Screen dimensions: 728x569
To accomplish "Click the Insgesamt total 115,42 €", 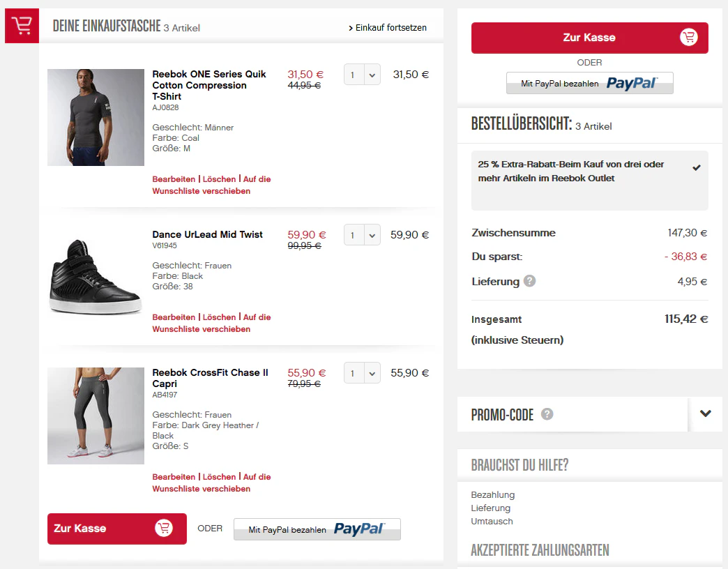I will tap(686, 319).
